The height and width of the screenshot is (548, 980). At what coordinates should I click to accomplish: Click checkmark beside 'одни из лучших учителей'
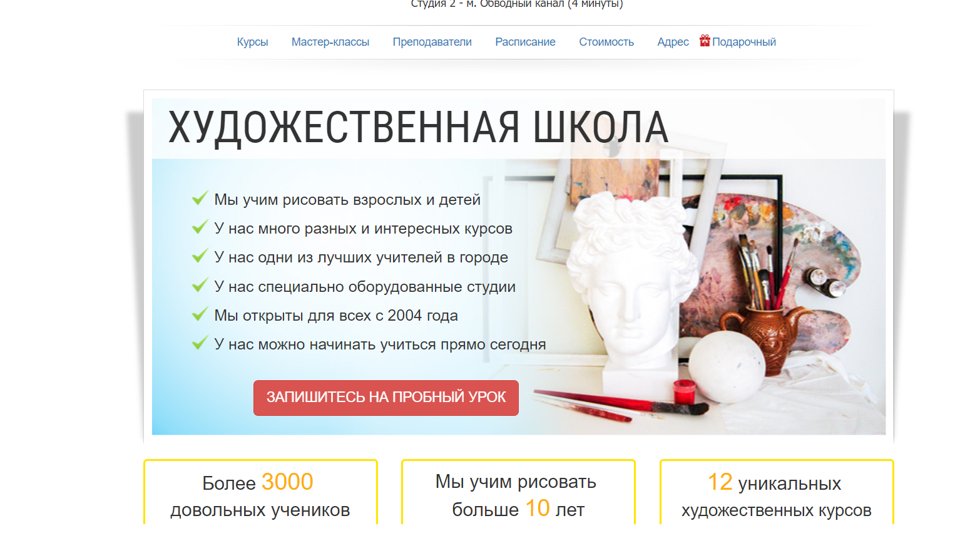[200, 256]
